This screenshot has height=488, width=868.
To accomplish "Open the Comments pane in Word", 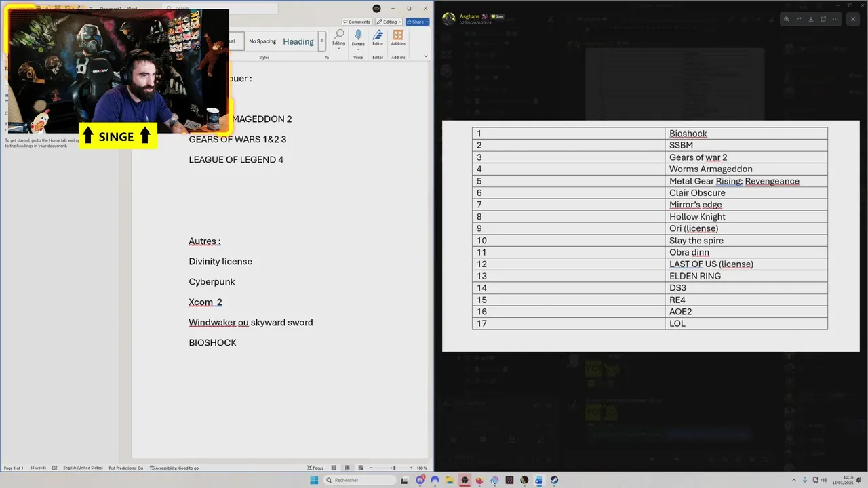I will [357, 22].
